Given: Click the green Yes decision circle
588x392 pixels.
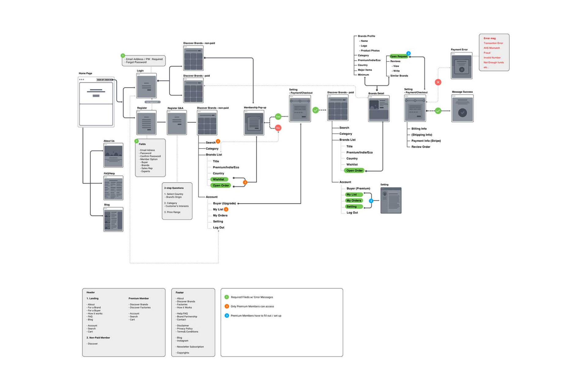Looking at the screenshot, I should (278, 116).
